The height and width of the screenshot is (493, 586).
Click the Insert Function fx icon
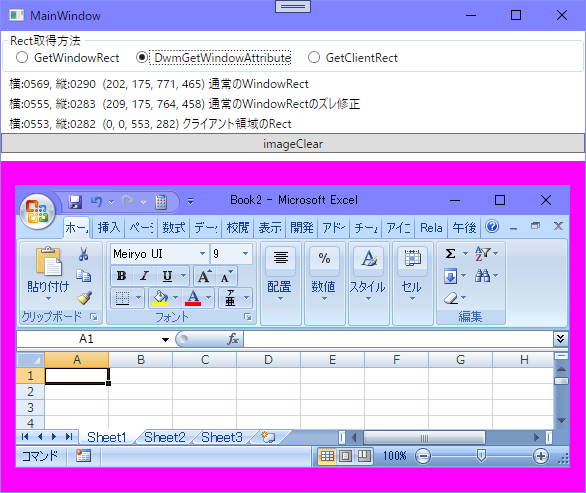click(x=233, y=339)
